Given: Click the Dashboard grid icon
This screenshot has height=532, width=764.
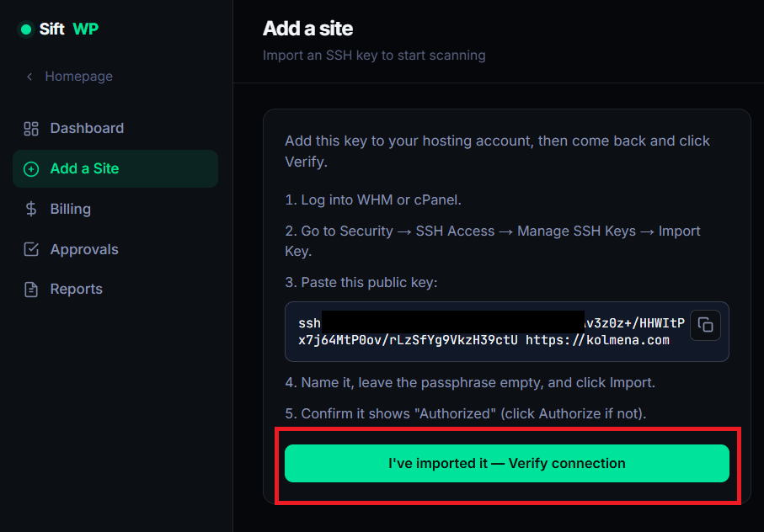Looking at the screenshot, I should tap(31, 129).
